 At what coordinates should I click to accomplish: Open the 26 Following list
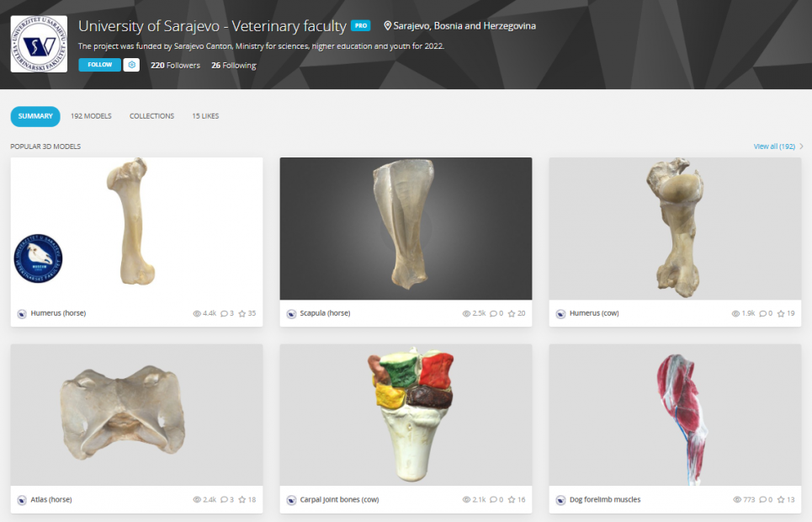click(234, 66)
